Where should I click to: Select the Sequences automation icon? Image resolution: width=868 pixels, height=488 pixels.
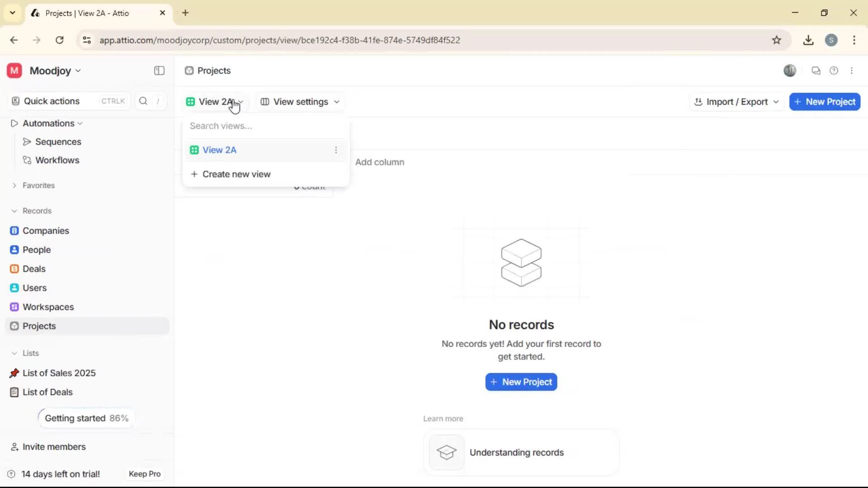click(27, 141)
